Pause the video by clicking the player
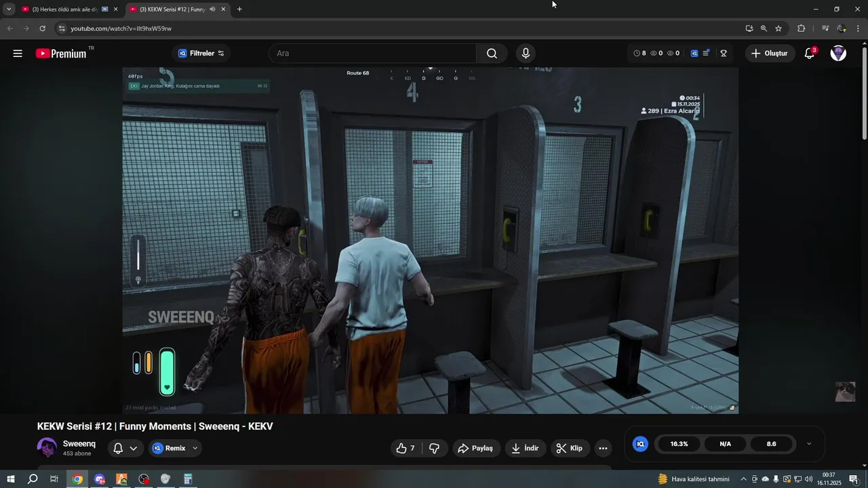 tap(430, 241)
